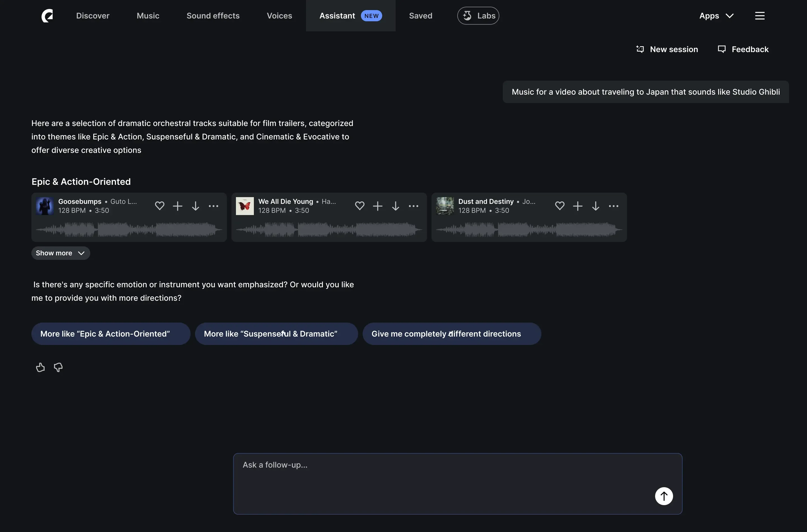Go to the Voices tab

point(279,16)
